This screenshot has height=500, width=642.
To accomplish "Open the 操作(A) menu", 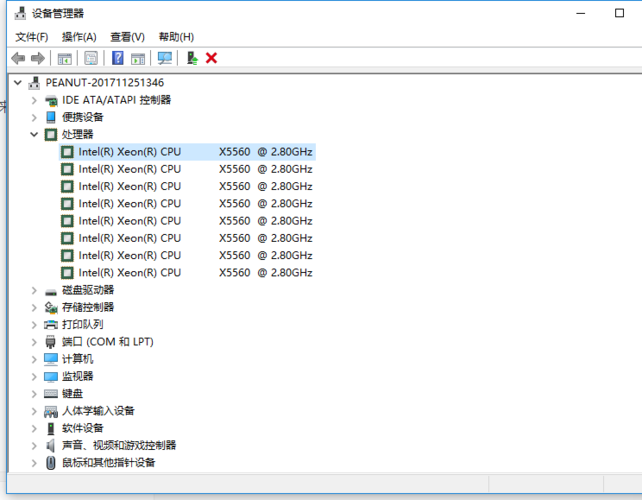I will [x=79, y=37].
